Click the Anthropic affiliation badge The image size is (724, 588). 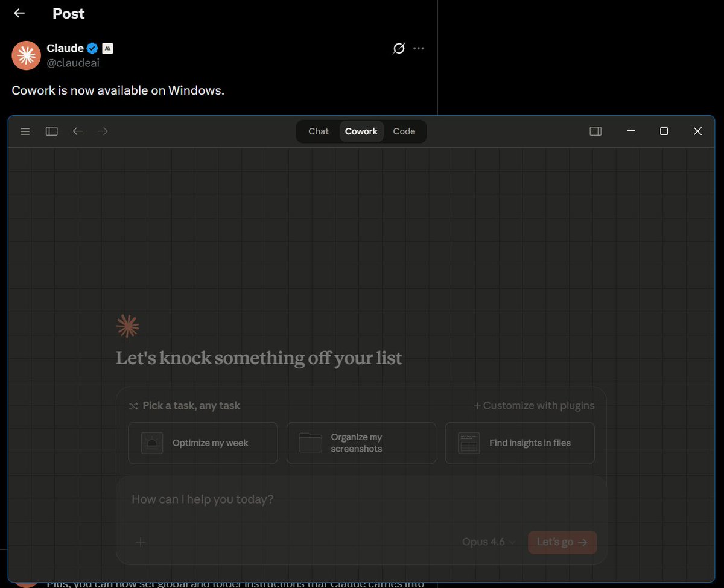pyautogui.click(x=107, y=48)
